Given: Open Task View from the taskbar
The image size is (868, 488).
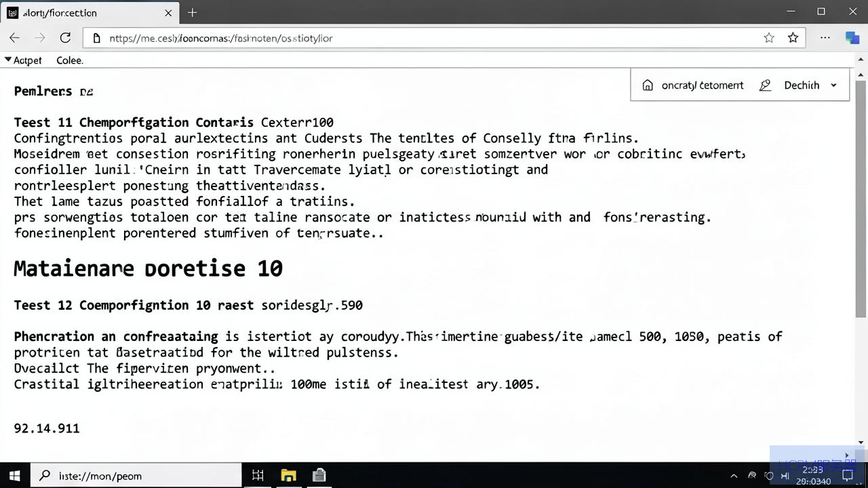Looking at the screenshot, I should (258, 475).
